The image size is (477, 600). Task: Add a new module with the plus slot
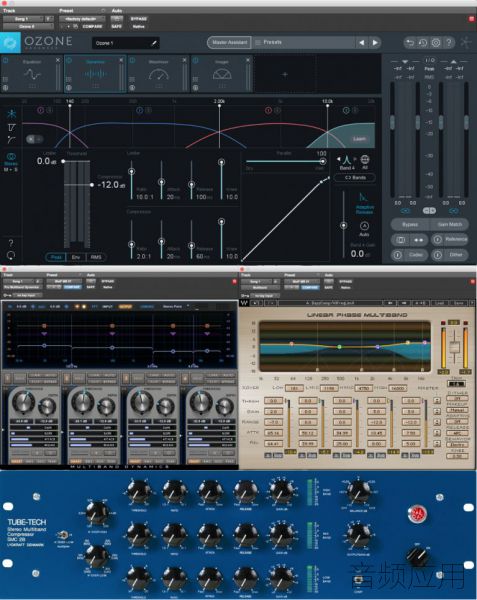point(285,74)
